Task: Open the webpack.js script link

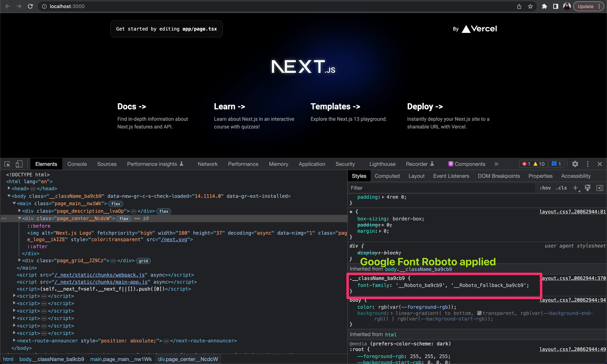Action: click(x=99, y=275)
